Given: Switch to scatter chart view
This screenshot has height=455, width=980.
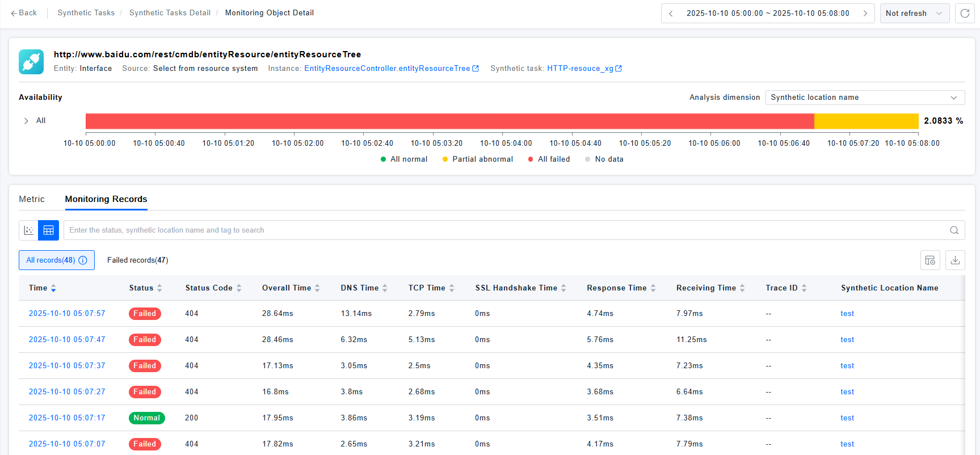Looking at the screenshot, I should pyautogui.click(x=28, y=230).
